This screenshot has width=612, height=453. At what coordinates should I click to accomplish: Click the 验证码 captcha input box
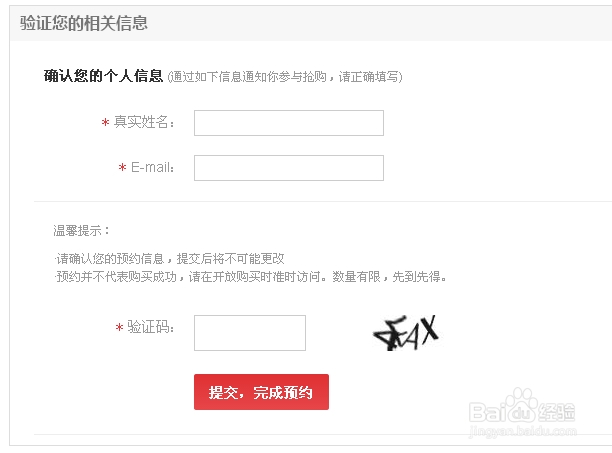pos(250,333)
